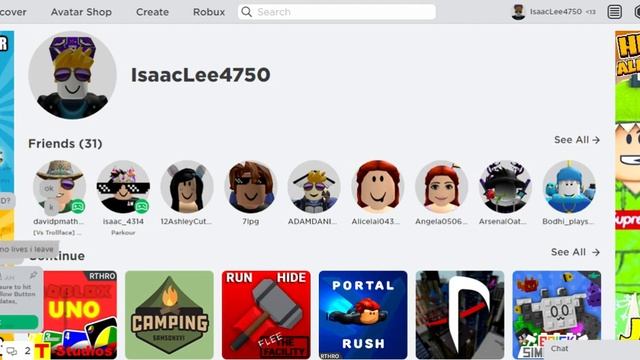This screenshot has height=360, width=640.
Task: Click the Bodhi_plays friend name
Action: [568, 221]
